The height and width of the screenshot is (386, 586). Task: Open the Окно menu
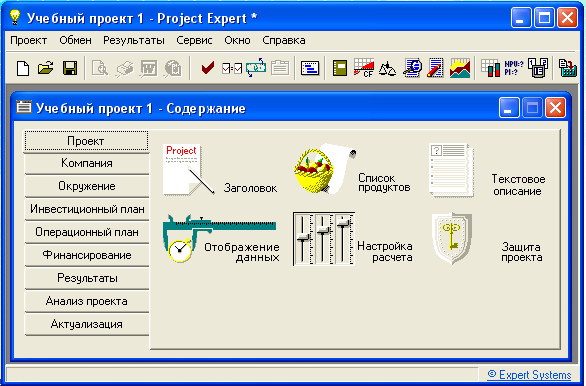coord(237,40)
